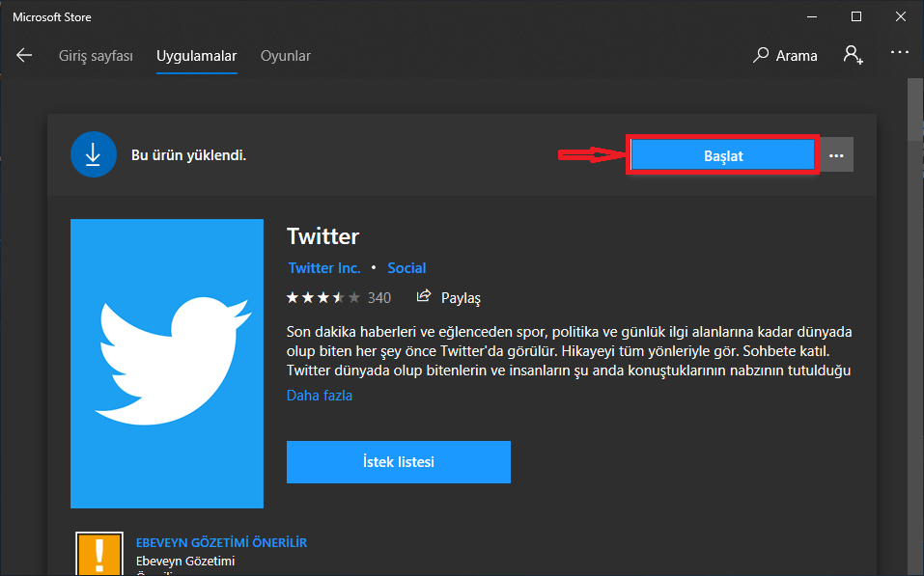
Task: Click the Arama search label
Action: tap(797, 56)
